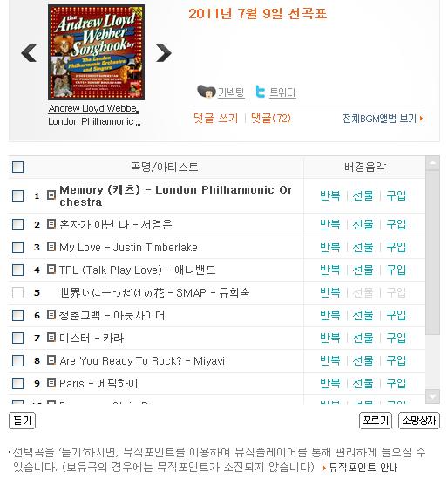Click the 듣기 button
This screenshot has width=448, height=479.
pyautogui.click(x=23, y=421)
